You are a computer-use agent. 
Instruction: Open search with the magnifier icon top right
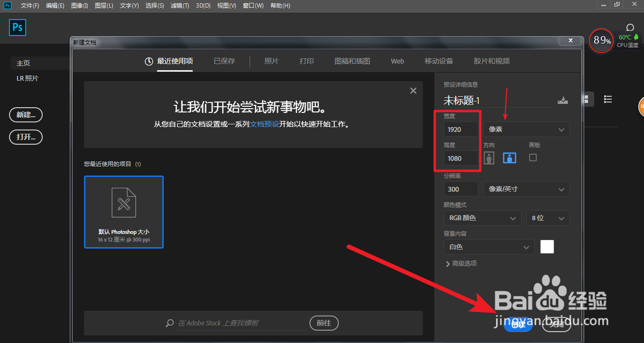click(629, 27)
